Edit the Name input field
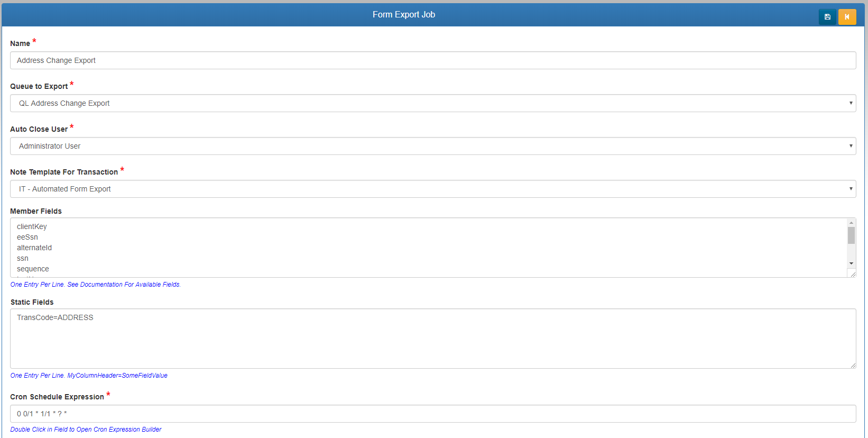868x438 pixels. (x=433, y=60)
